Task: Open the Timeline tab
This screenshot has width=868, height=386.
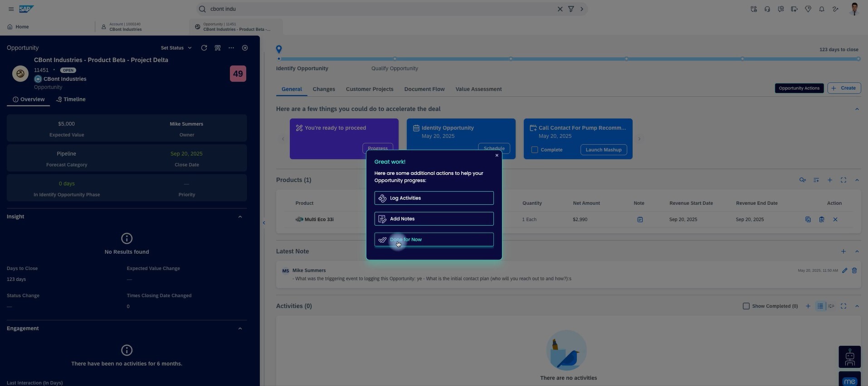Action: pyautogui.click(x=71, y=100)
